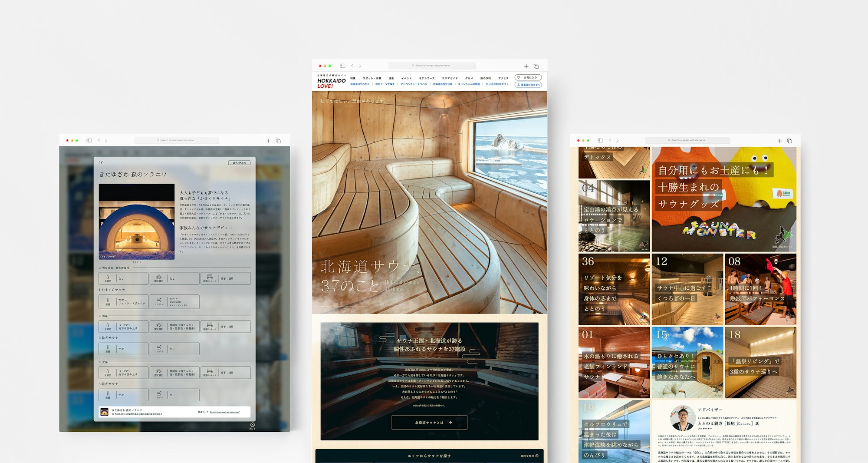Follow the 旅のテーマで探す link

pos(385,84)
